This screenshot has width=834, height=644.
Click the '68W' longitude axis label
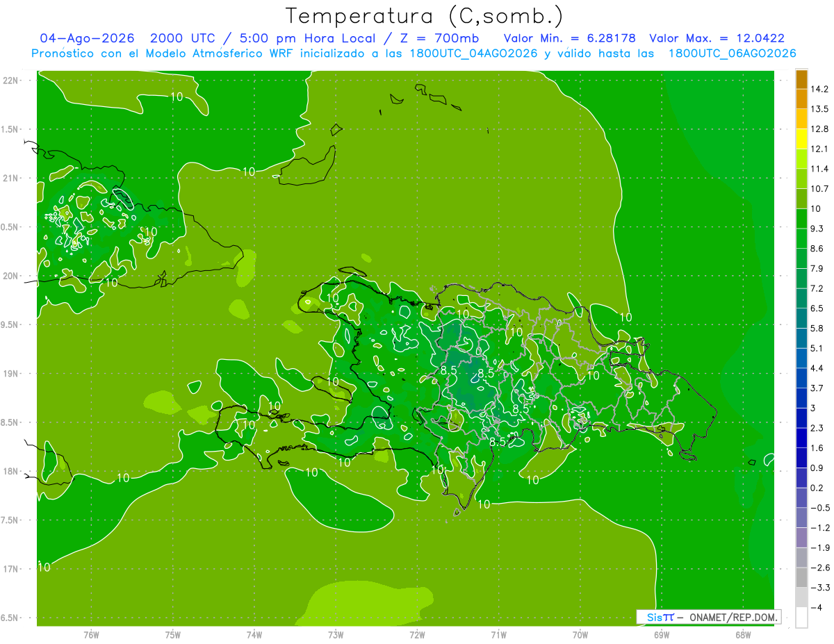[x=742, y=635]
